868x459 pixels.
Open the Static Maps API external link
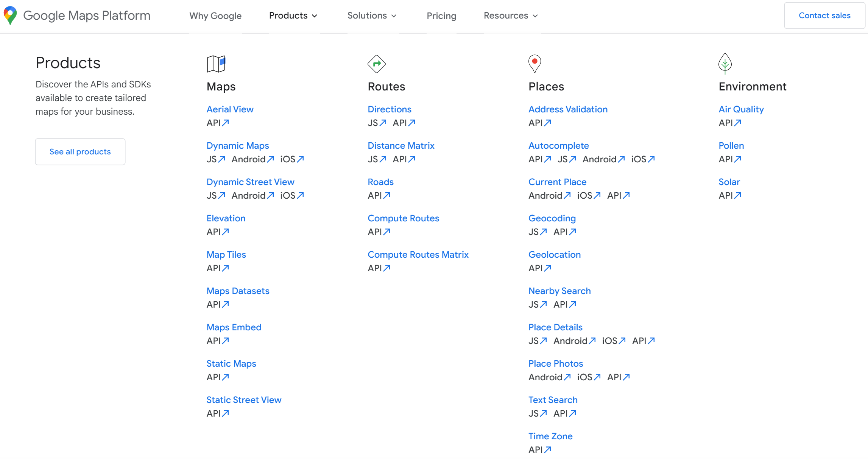(218, 377)
